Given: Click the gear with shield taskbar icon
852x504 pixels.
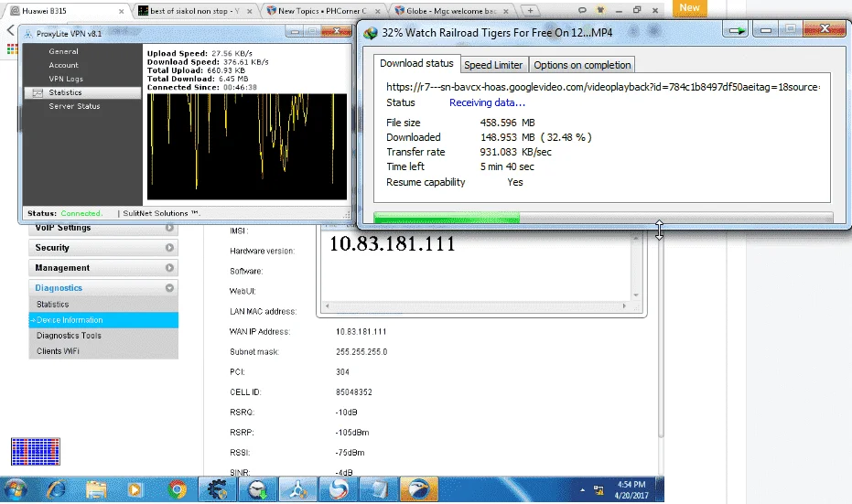Looking at the screenshot, I should point(217,490).
